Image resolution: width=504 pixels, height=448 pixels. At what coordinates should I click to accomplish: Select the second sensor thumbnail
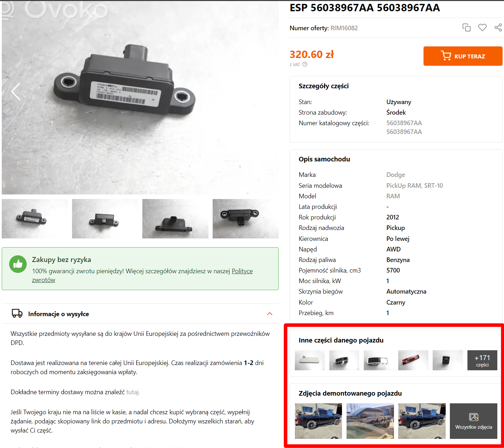(x=105, y=219)
